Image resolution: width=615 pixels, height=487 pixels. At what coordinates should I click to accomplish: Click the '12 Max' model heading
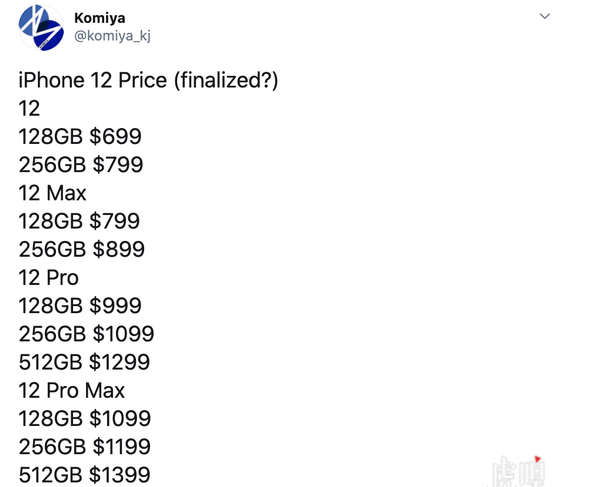(x=53, y=192)
